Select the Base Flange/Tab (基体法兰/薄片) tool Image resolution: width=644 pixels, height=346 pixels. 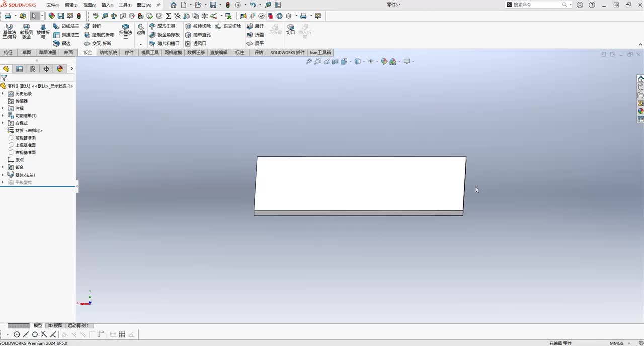tap(9, 31)
